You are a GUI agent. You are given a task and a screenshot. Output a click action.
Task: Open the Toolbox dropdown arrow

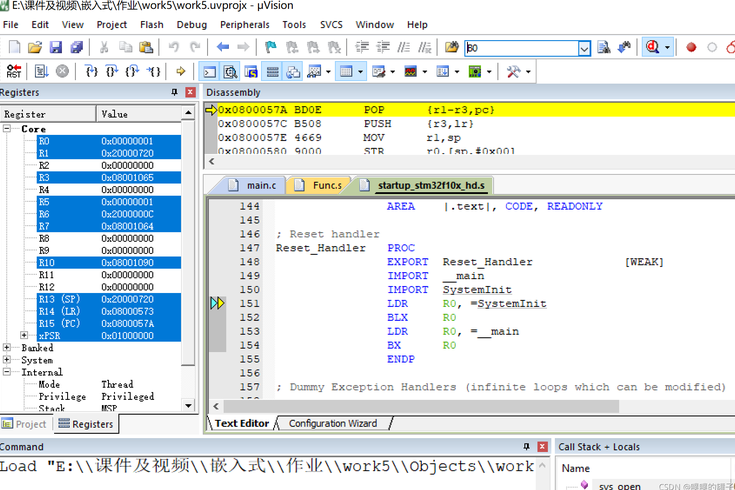pyautogui.click(x=528, y=72)
